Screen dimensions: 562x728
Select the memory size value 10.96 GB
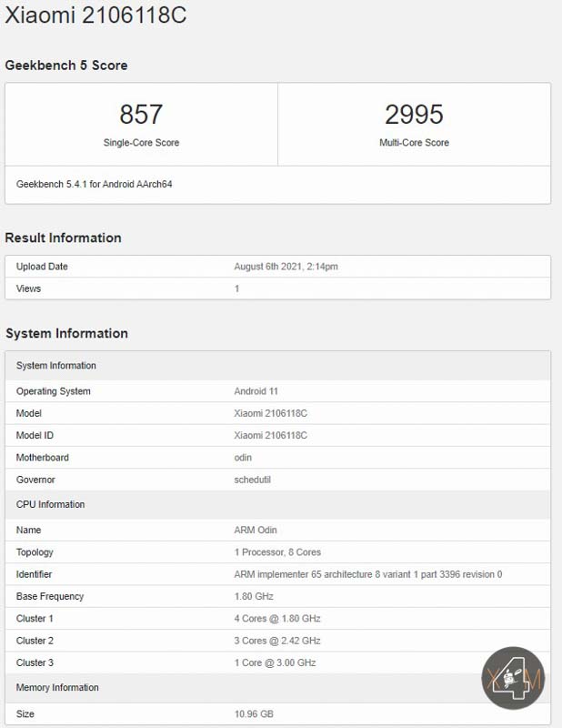coord(254,714)
